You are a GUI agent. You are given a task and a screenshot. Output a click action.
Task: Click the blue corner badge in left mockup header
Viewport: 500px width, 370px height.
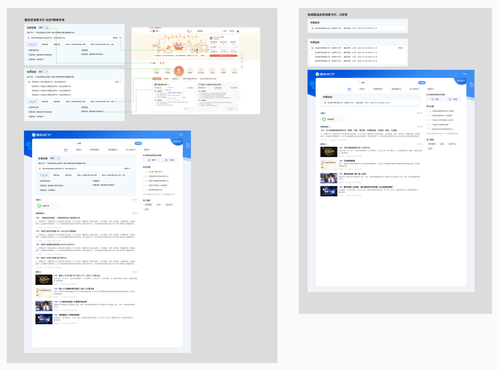tap(178, 142)
